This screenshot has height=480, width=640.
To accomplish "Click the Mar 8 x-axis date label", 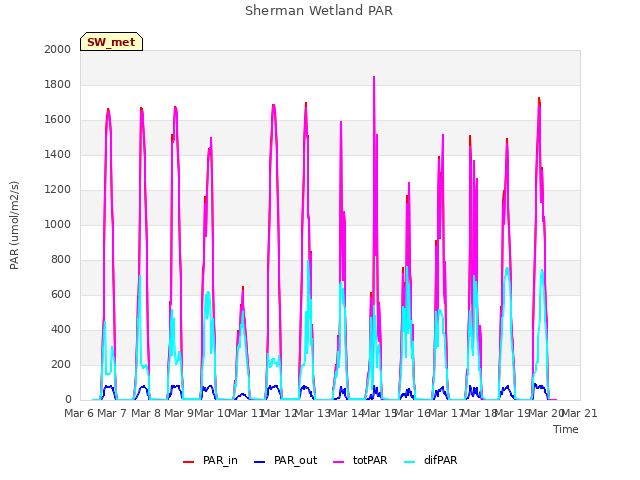I will [x=146, y=413].
